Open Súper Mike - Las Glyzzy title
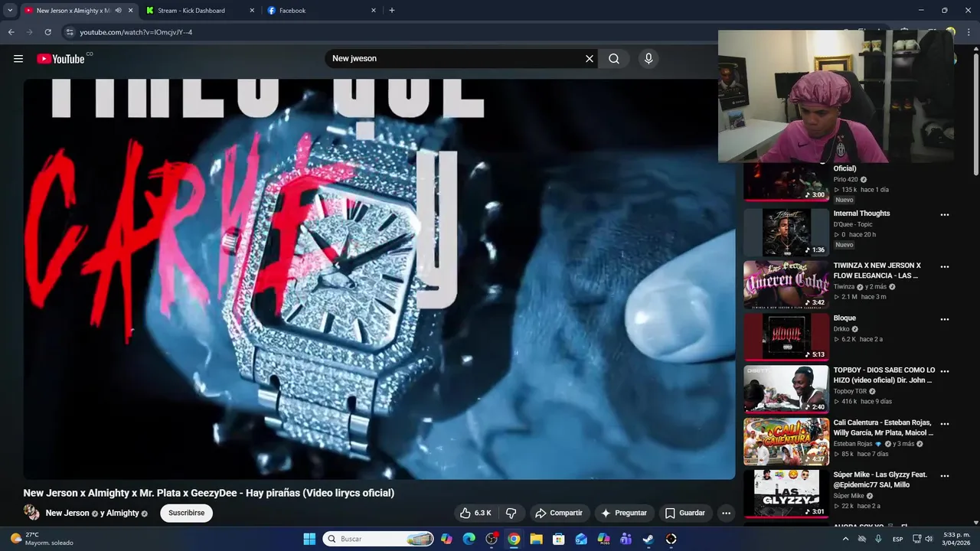The width and height of the screenshot is (980, 551). point(880,480)
